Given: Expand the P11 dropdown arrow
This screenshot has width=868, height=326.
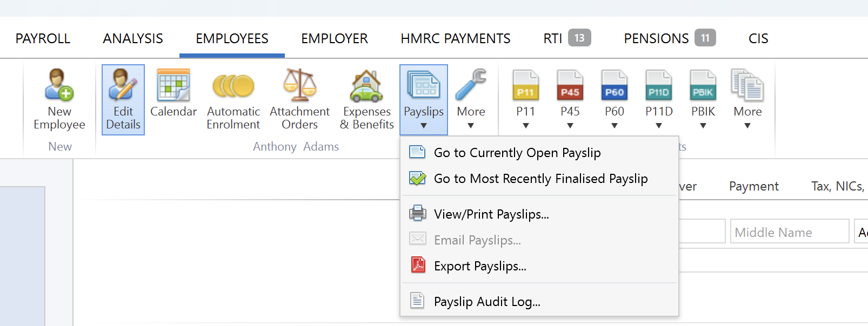Looking at the screenshot, I should (525, 126).
